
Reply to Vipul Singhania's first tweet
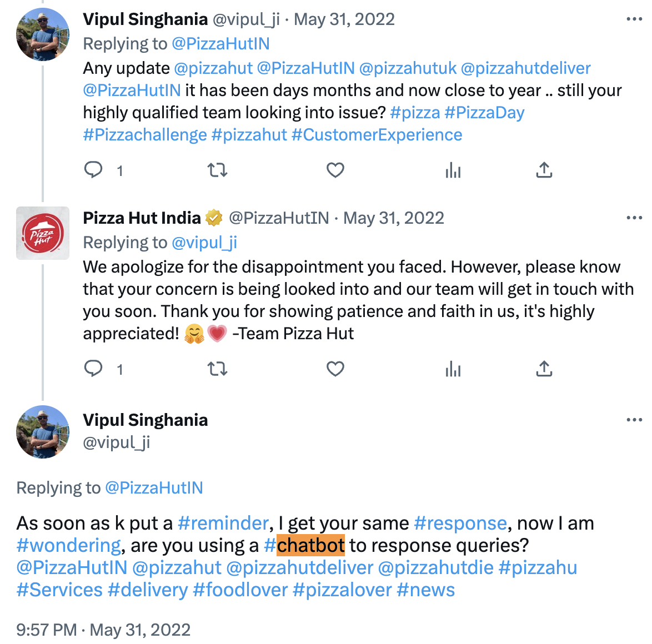[x=93, y=169]
